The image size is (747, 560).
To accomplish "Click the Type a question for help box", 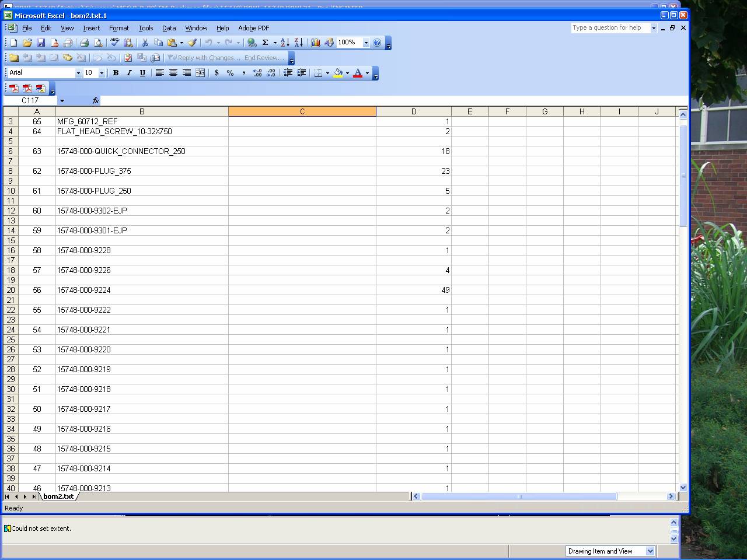I will click(x=610, y=27).
